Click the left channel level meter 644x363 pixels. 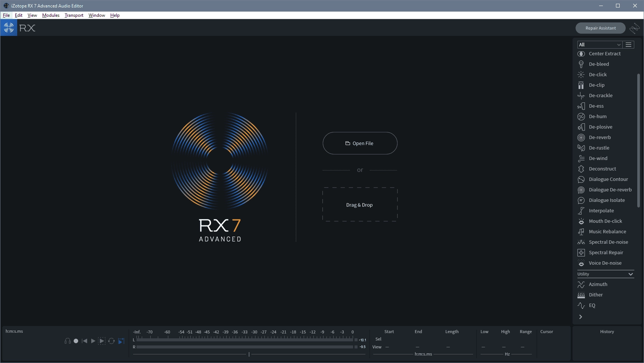tap(245, 340)
